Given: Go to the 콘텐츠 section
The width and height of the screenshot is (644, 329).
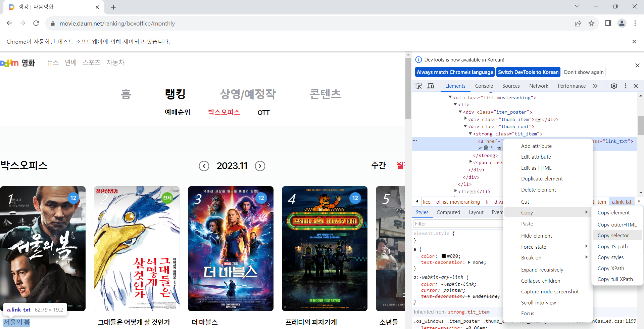Looking at the screenshot, I should (x=325, y=94).
